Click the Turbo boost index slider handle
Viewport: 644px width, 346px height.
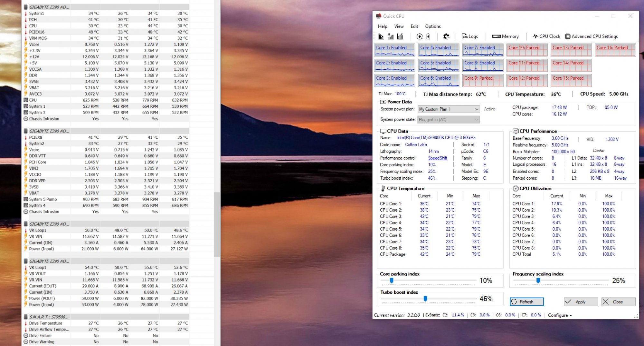[425, 299]
